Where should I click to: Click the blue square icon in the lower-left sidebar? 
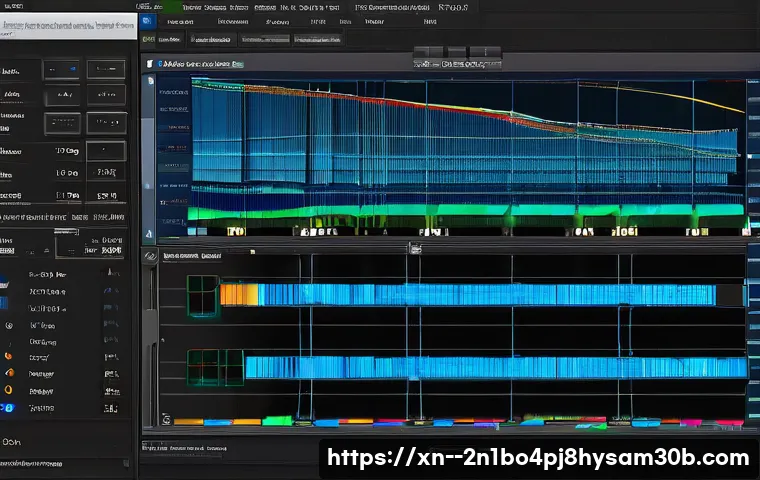pyautogui.click(x=4, y=301)
